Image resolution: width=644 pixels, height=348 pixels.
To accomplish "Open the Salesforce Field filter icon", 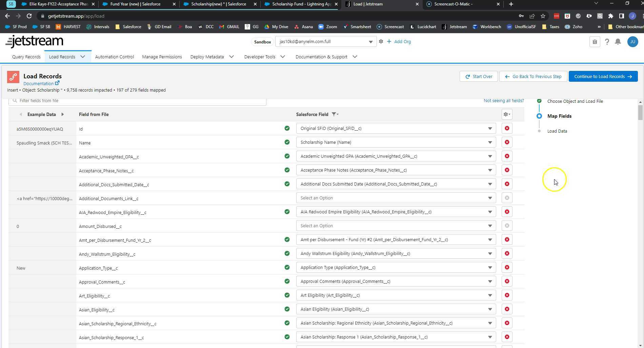I will (x=335, y=115).
